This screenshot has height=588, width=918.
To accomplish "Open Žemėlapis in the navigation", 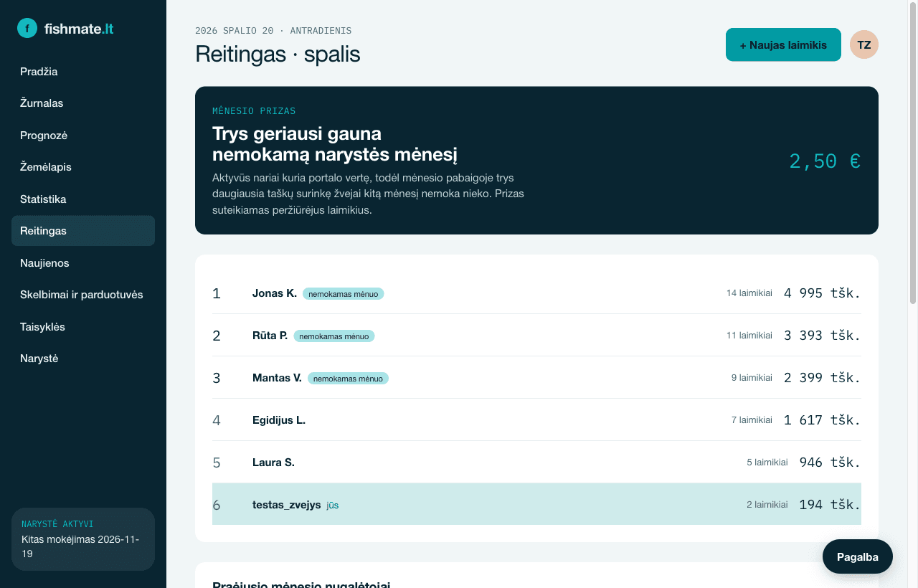I will click(83, 167).
